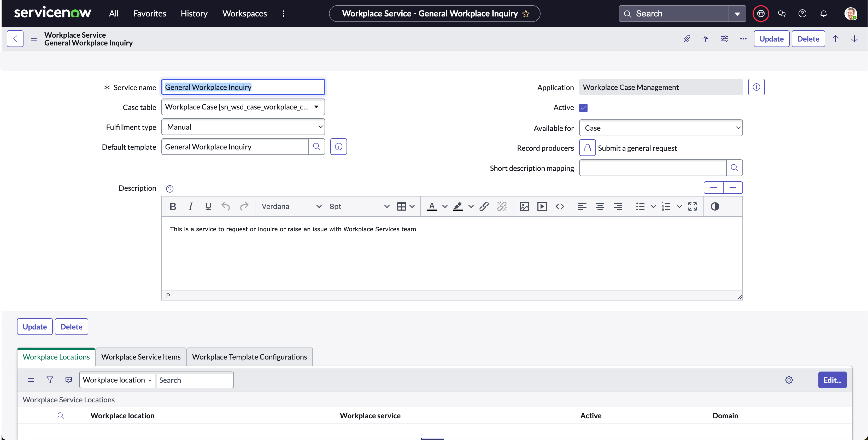
Task: Expand the text color options arrow
Action: (x=445, y=206)
